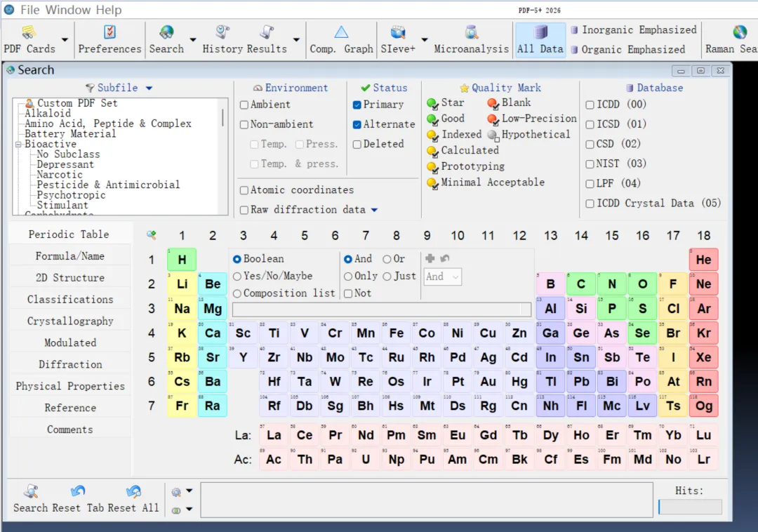Toggle the Indexed quality mark icon
The height and width of the screenshot is (532, 758).
(x=432, y=135)
